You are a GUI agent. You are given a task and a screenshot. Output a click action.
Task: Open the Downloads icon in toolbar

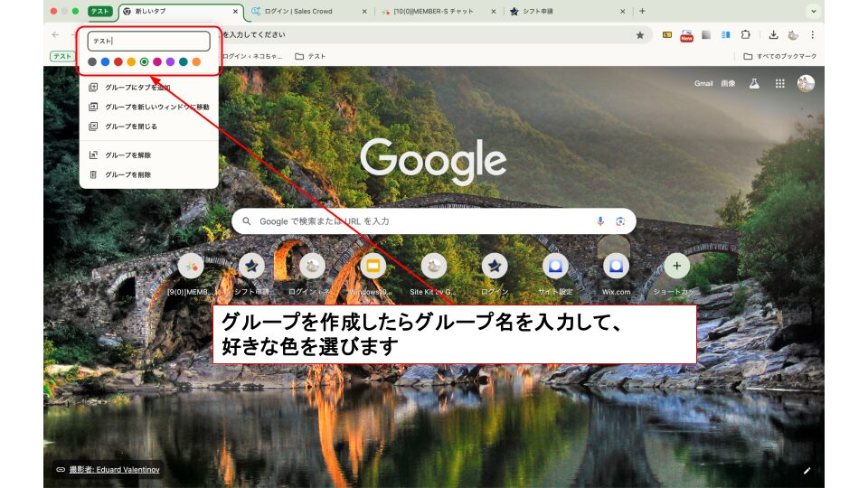[x=773, y=35]
